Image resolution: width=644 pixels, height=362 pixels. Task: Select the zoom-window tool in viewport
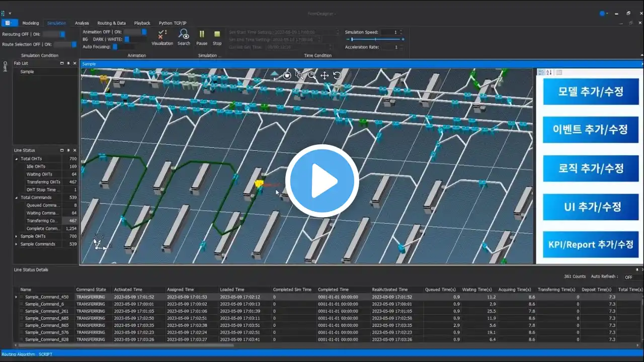299,75
